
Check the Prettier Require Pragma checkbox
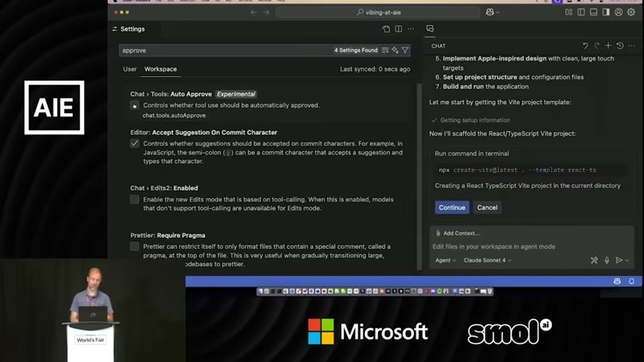(134, 246)
